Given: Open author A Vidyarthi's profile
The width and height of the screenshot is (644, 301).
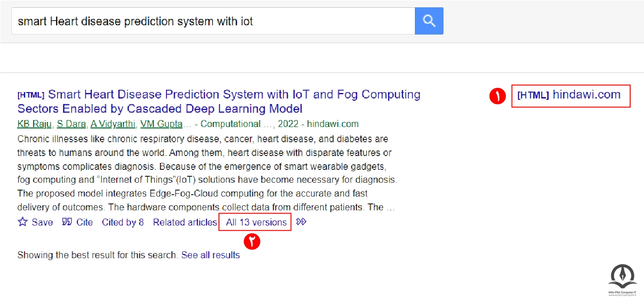Looking at the screenshot, I should 113,124.
